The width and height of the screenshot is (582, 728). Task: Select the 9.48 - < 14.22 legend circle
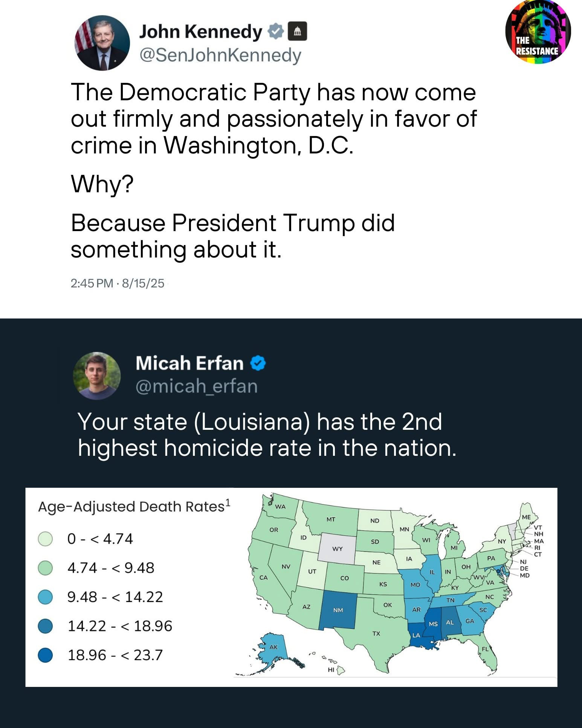[x=45, y=597]
